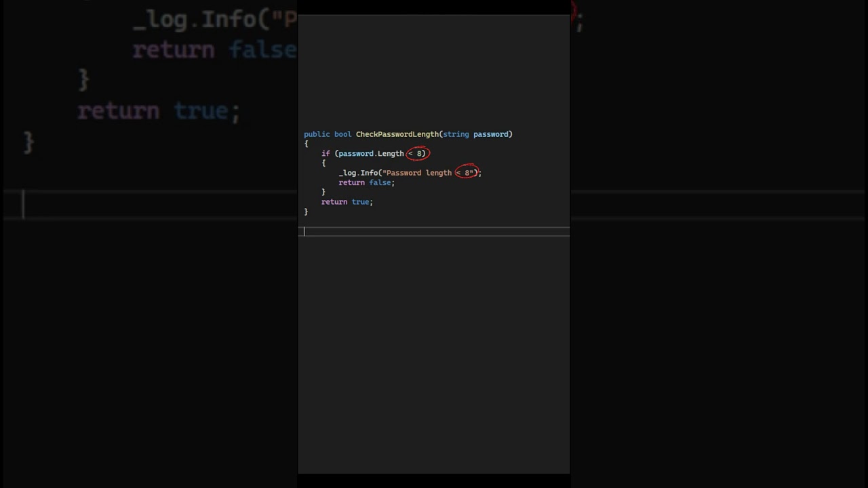Click the 'return' keyword before true
Viewport: 868px width, 488px height.
pos(334,202)
